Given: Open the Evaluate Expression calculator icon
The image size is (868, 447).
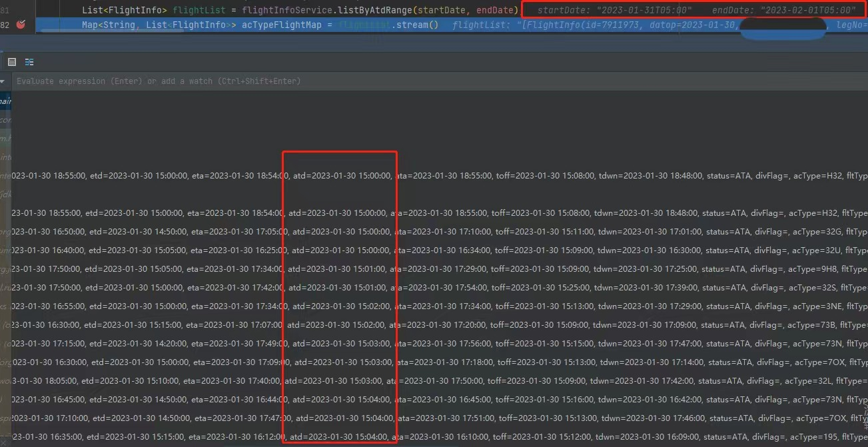Looking at the screenshot, I should coord(12,62).
